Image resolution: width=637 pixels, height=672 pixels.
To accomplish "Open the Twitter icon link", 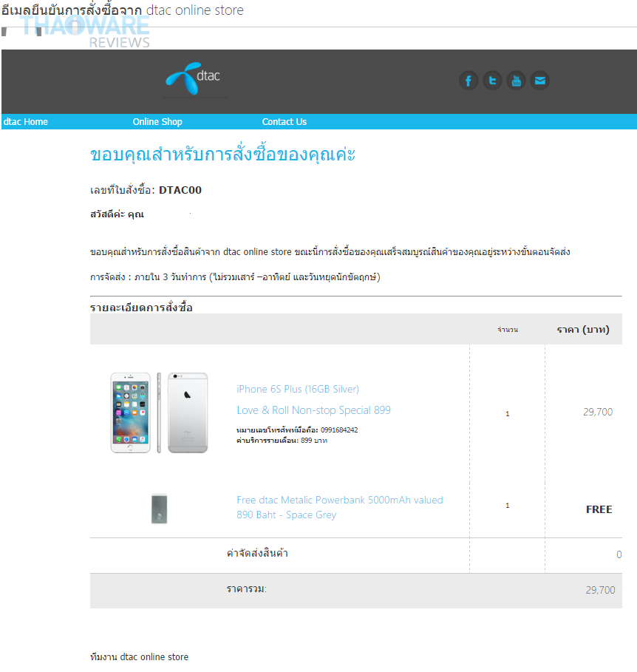I will (493, 81).
